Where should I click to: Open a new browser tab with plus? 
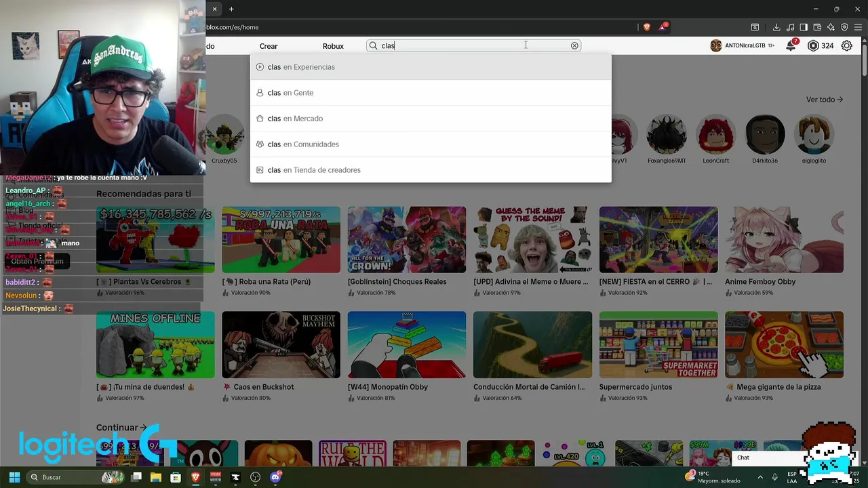[231, 9]
